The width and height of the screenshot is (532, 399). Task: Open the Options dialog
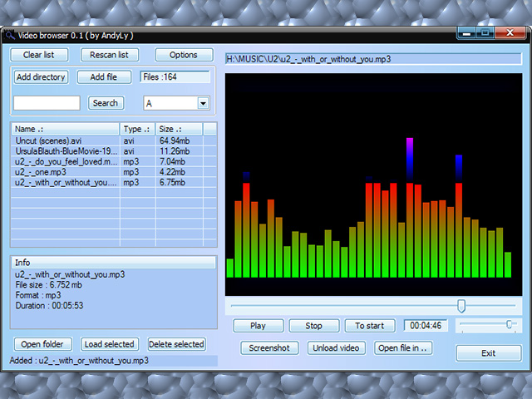pos(184,55)
